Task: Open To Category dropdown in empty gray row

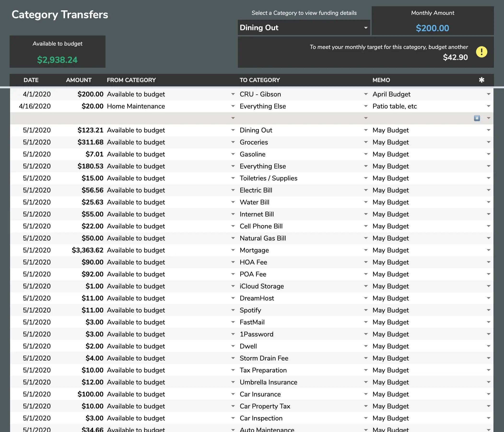Action: pyautogui.click(x=366, y=118)
